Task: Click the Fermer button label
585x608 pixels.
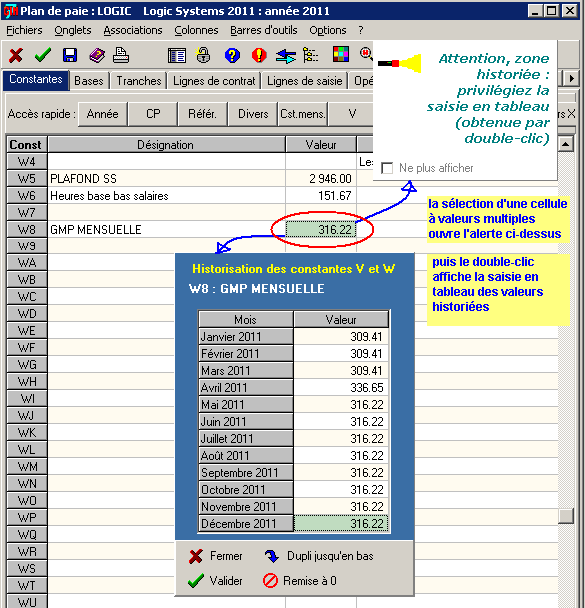Action: point(226,556)
